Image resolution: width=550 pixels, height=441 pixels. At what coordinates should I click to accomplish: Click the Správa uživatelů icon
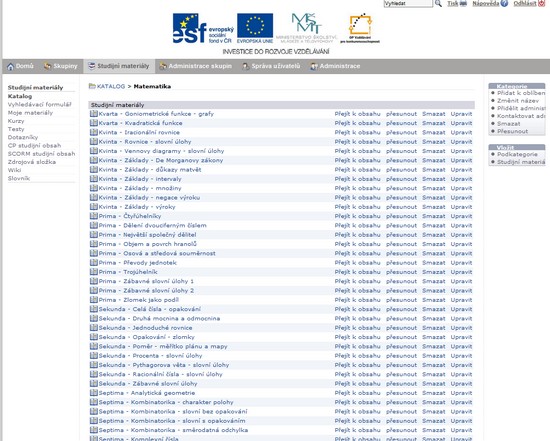[x=246, y=66]
